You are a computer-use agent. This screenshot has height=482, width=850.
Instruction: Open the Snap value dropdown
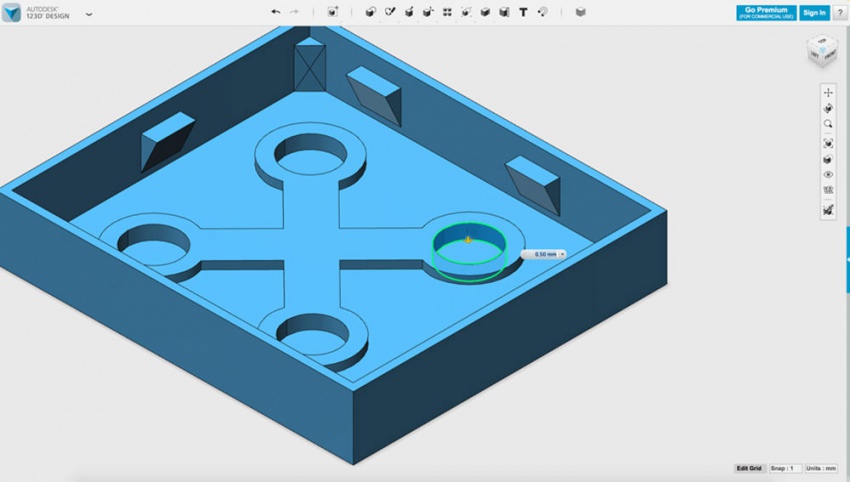point(786,468)
